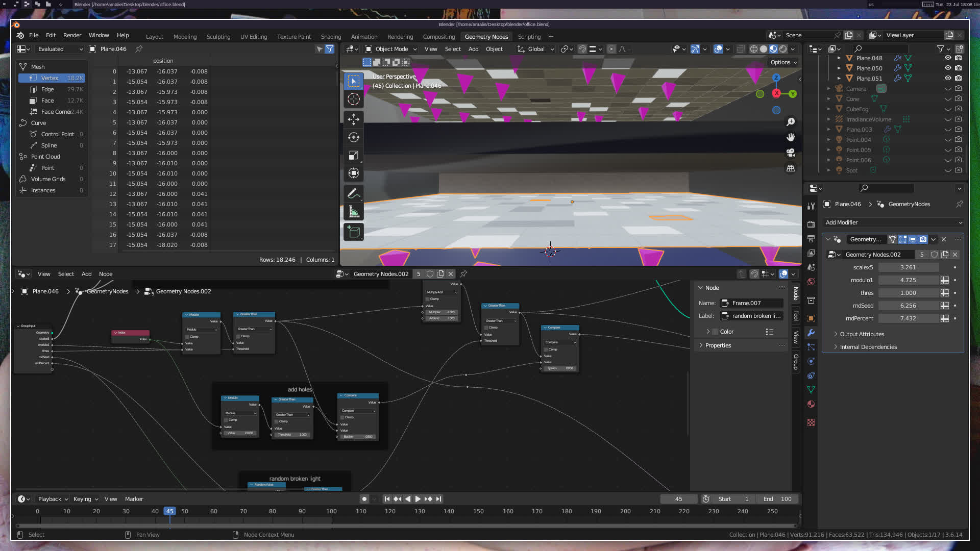Jump to the timeline end frame
The width and height of the screenshot is (980, 551).
click(439, 499)
